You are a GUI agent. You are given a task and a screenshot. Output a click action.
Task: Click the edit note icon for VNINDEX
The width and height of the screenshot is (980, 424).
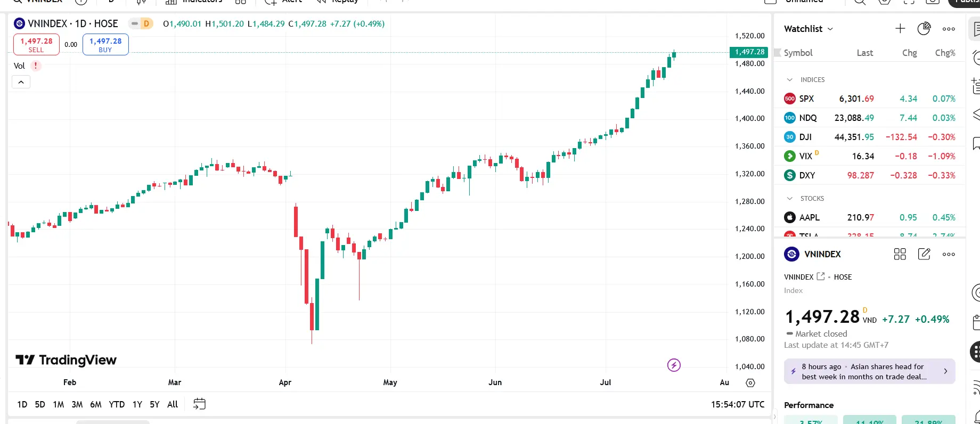pyautogui.click(x=924, y=254)
